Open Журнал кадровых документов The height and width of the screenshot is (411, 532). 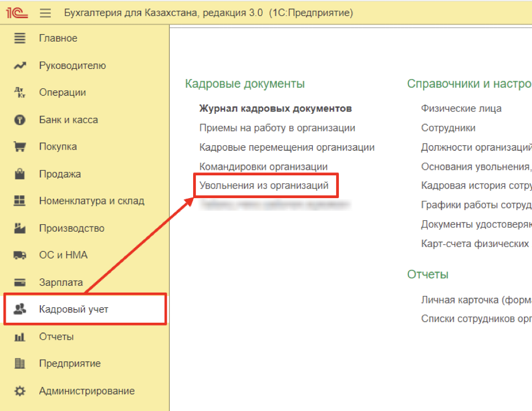tap(275, 108)
